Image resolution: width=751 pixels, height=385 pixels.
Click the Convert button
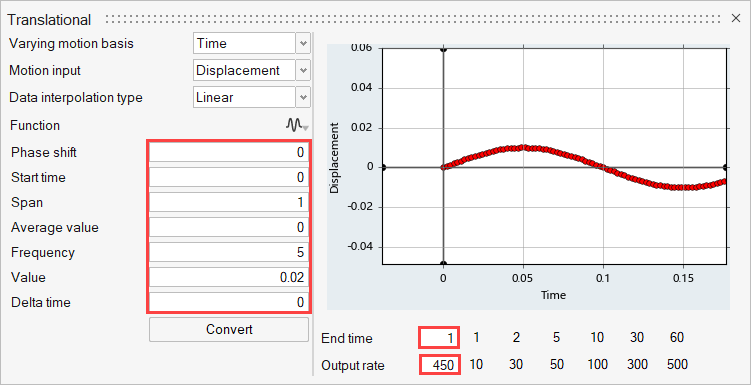point(229,329)
